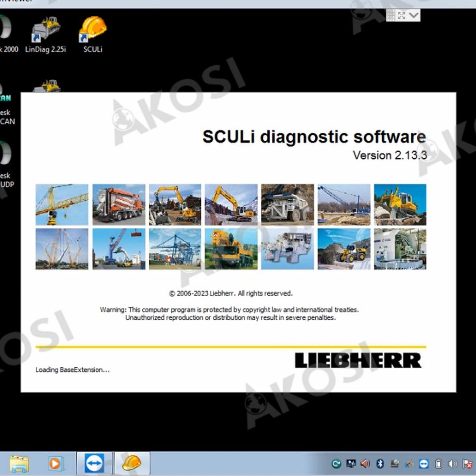Viewport: 476px width, 476px height.
Task: Click the yellow wheel loader splash image
Action: point(344,249)
